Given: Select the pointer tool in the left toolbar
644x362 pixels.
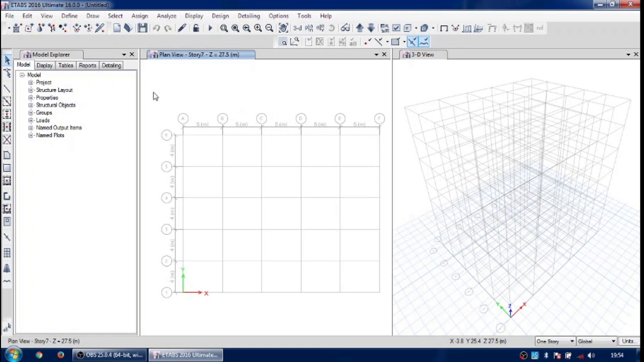Looking at the screenshot, I should (x=7, y=60).
